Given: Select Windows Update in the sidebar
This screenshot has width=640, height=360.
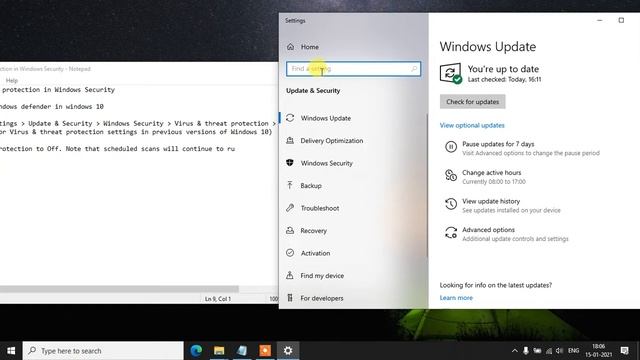Looking at the screenshot, I should 326,118.
